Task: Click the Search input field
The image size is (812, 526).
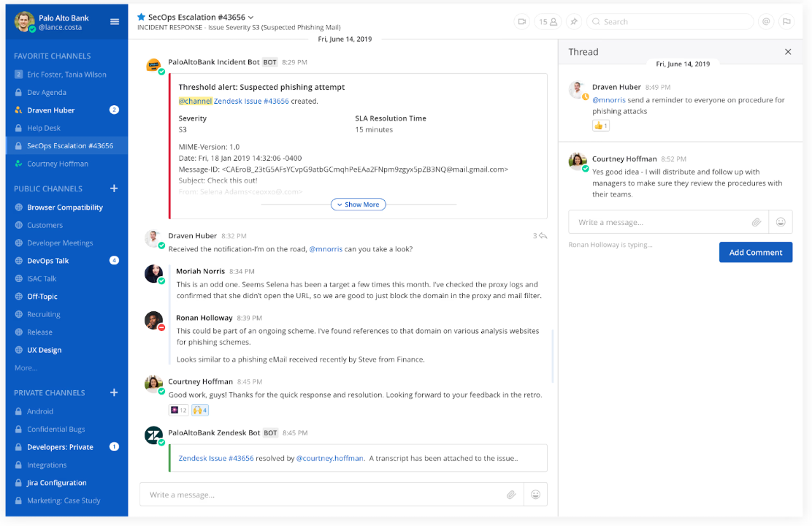Action: pyautogui.click(x=672, y=22)
